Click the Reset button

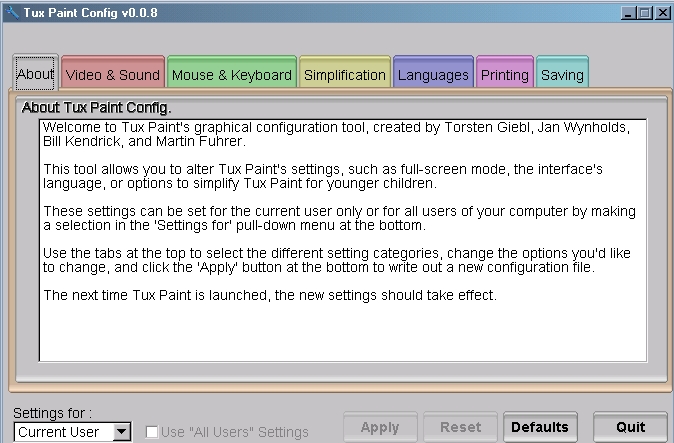coord(460,427)
